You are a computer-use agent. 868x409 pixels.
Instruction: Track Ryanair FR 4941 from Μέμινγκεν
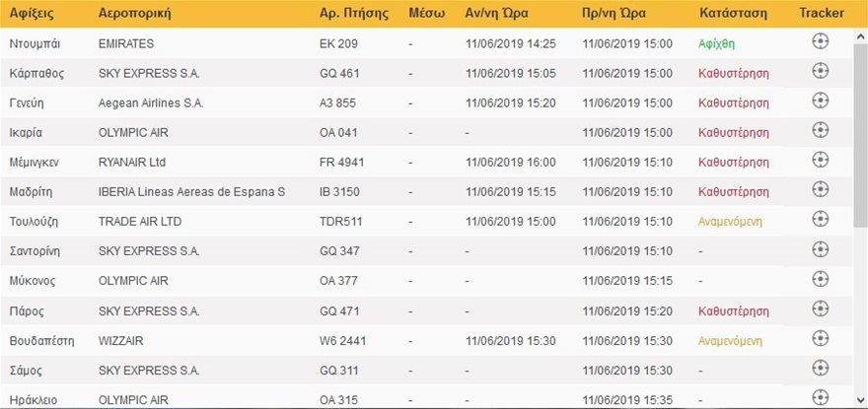821,160
